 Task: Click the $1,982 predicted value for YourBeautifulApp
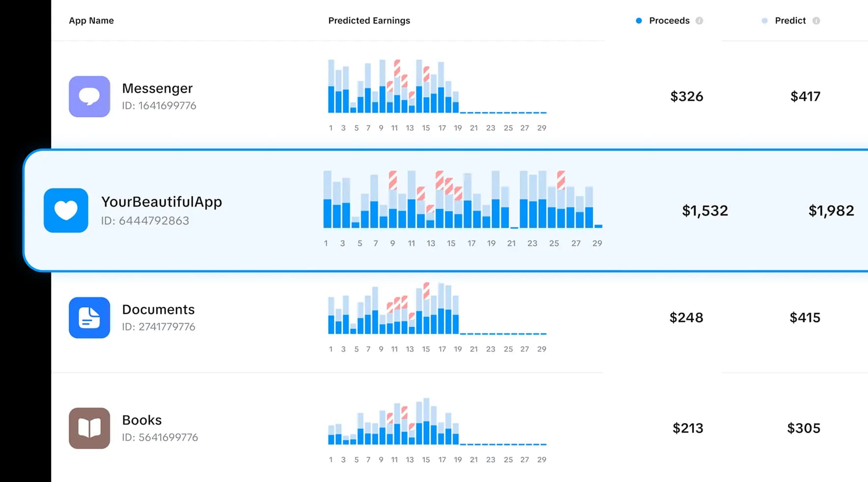[x=831, y=210]
